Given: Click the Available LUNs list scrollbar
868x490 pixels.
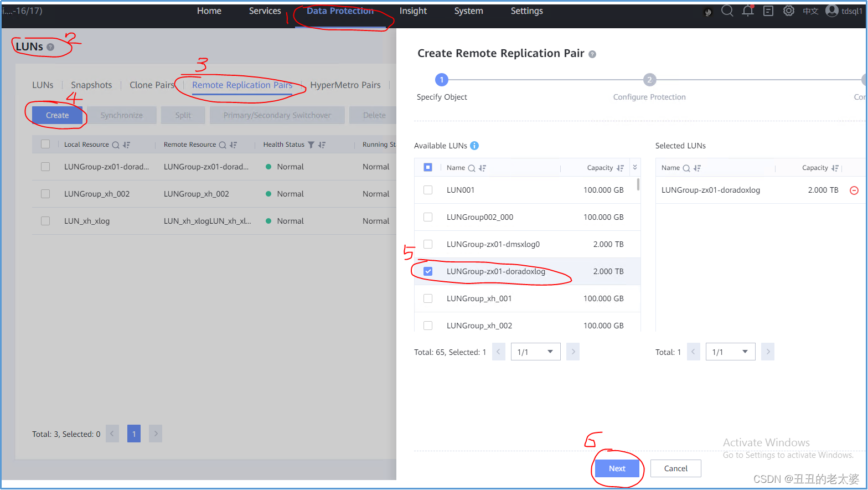Looking at the screenshot, I should click(638, 184).
